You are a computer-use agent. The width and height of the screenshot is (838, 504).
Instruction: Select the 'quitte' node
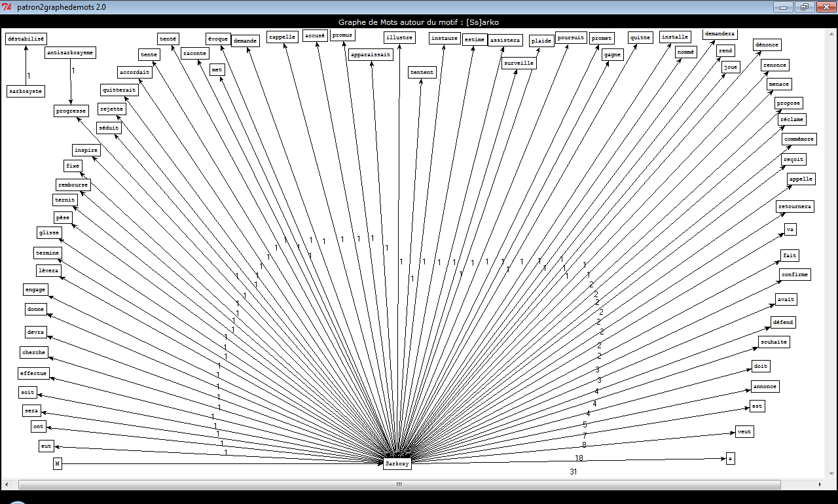tap(641, 37)
